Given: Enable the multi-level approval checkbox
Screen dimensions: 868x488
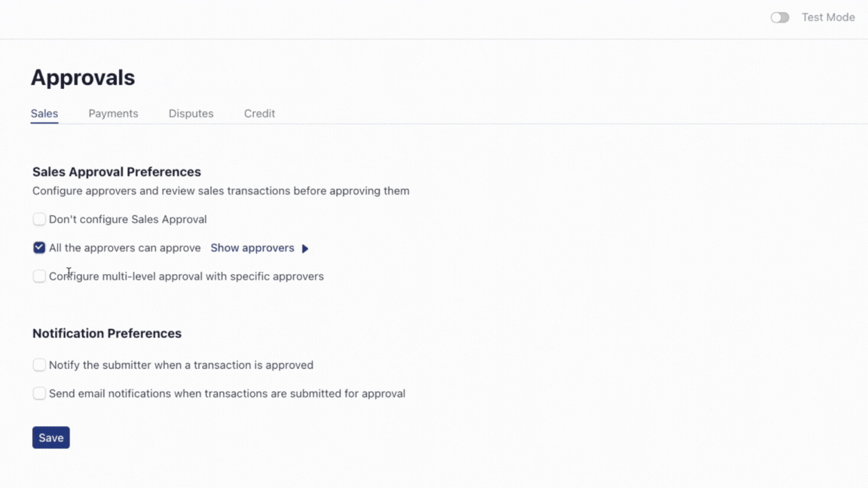Looking at the screenshot, I should tap(39, 276).
